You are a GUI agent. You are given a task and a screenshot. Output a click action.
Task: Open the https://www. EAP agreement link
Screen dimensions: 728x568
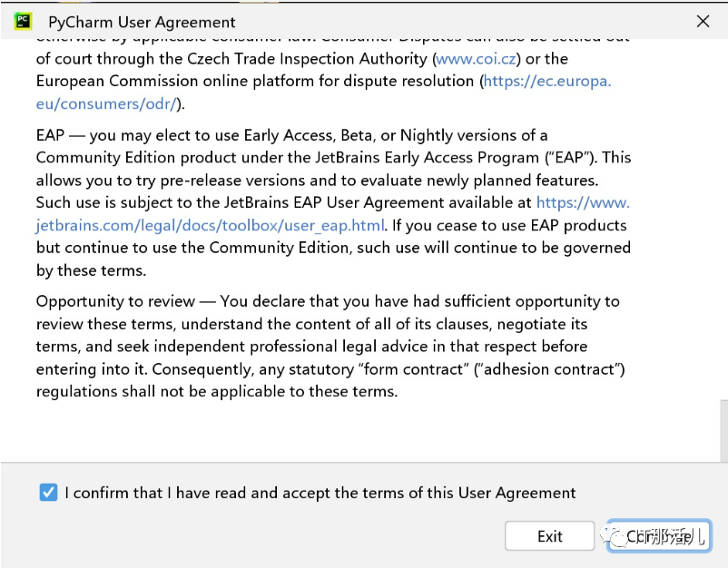[583, 202]
